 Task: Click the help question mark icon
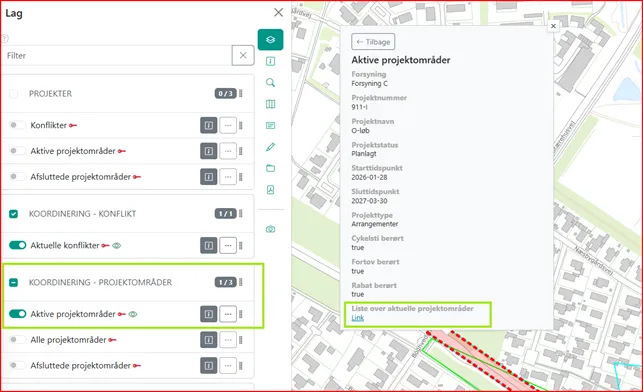(x=5, y=39)
